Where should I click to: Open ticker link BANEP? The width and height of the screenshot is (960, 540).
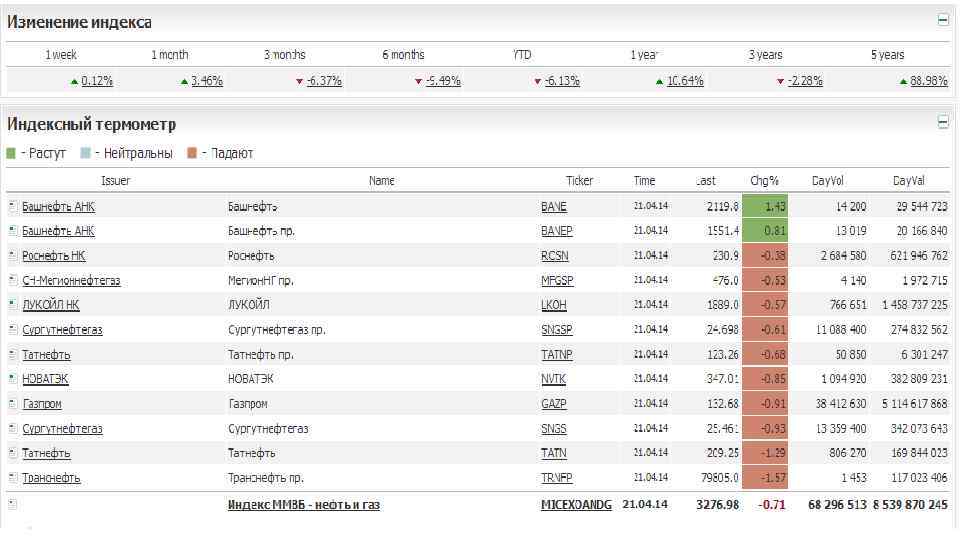pos(557,231)
